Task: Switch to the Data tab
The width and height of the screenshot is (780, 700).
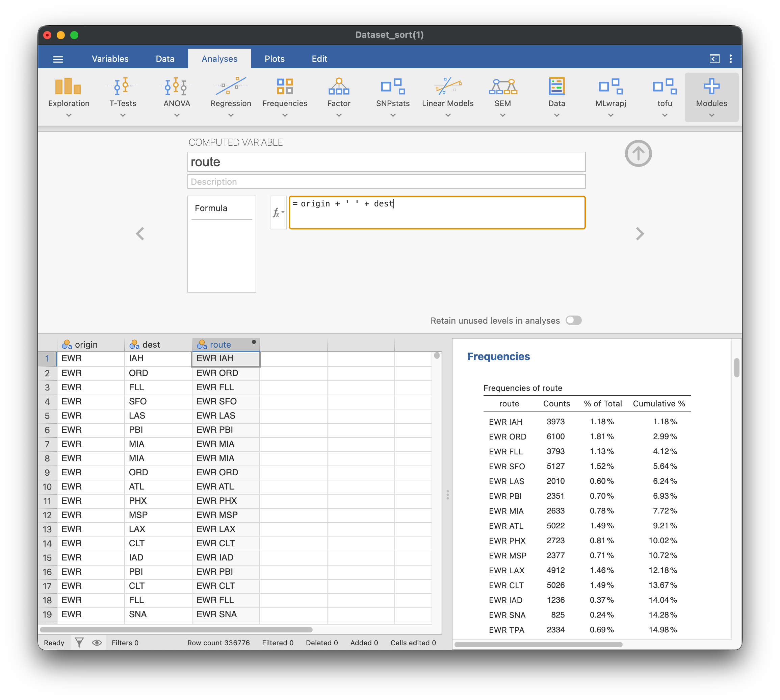Action: pyautogui.click(x=165, y=59)
